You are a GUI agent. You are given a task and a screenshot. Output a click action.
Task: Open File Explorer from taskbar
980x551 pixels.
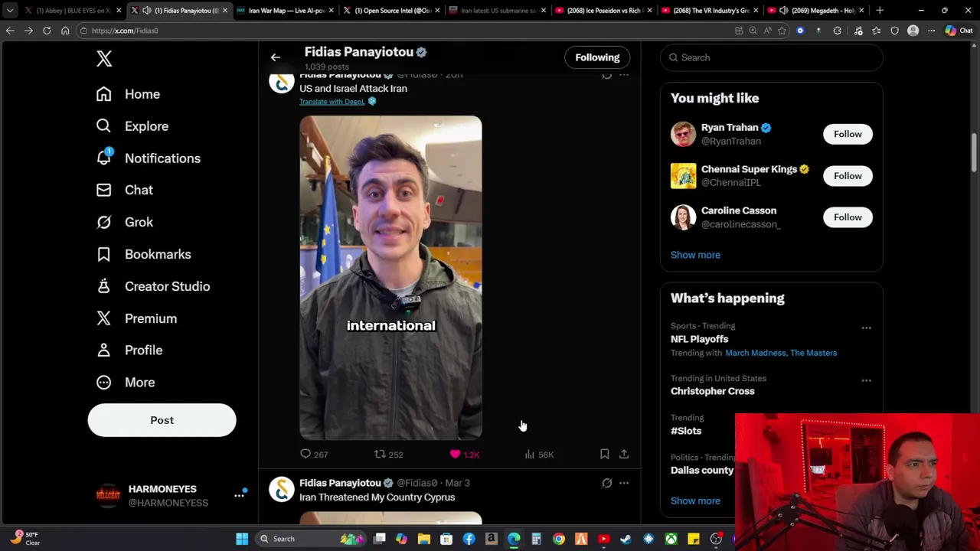[x=423, y=539]
